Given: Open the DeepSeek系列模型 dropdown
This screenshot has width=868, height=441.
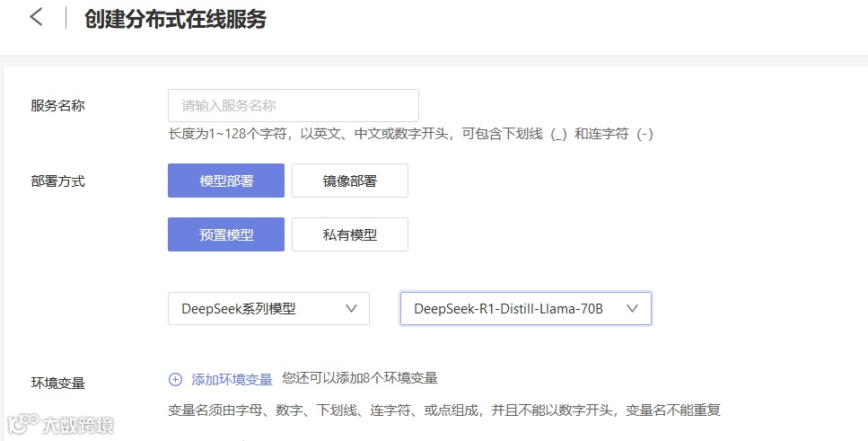Looking at the screenshot, I should (x=268, y=309).
